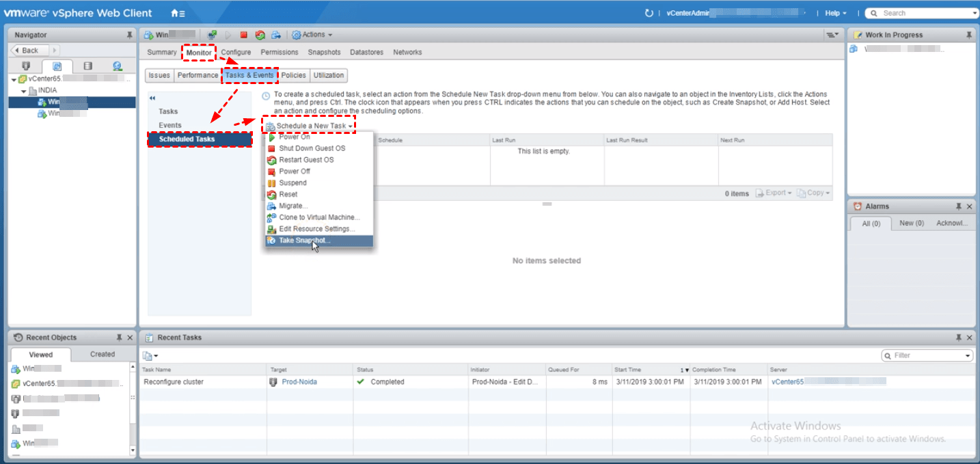
Task: Click the Recent Objects scrollbar down arrow
Action: coord(133,451)
